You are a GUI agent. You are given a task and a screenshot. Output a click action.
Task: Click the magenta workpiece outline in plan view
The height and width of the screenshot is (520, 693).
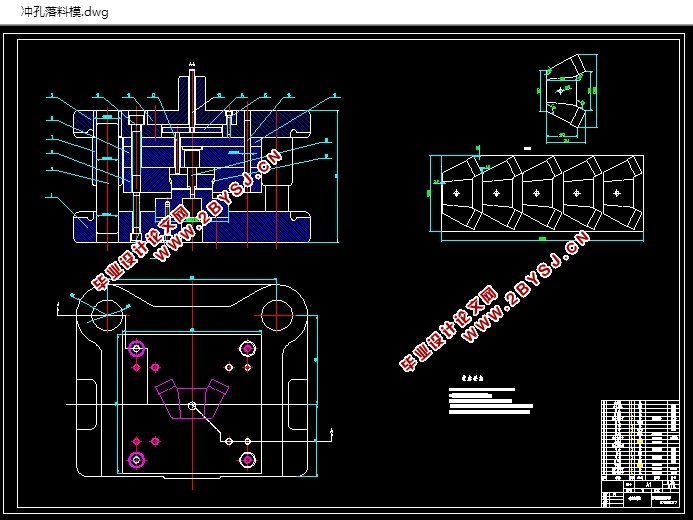tap(192, 399)
